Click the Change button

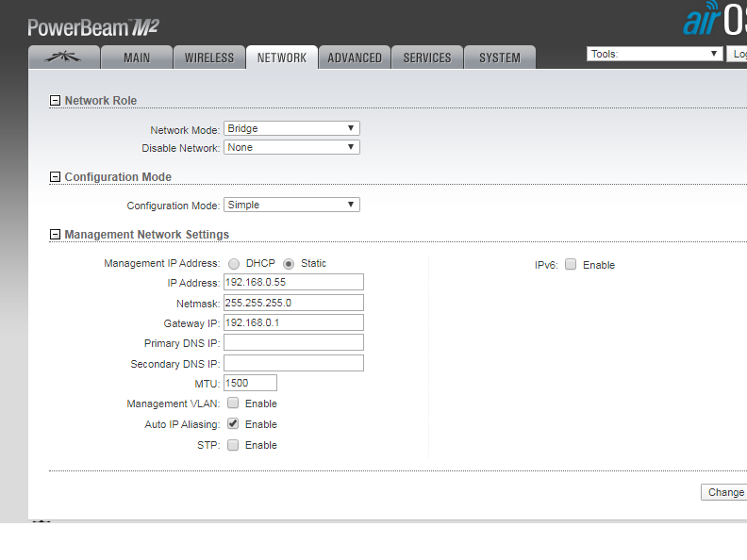click(x=724, y=492)
